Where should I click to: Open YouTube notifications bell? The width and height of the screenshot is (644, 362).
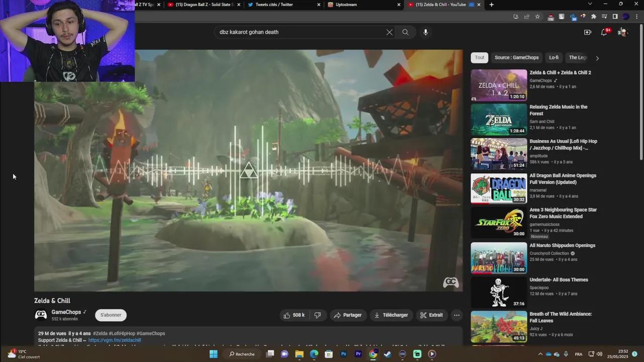pos(604,32)
